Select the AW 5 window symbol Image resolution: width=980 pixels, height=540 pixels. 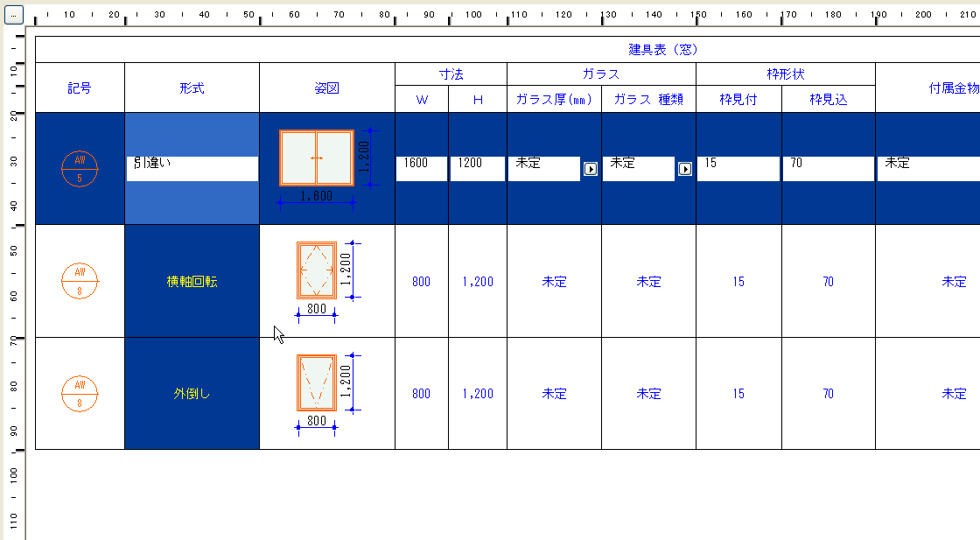(x=80, y=169)
